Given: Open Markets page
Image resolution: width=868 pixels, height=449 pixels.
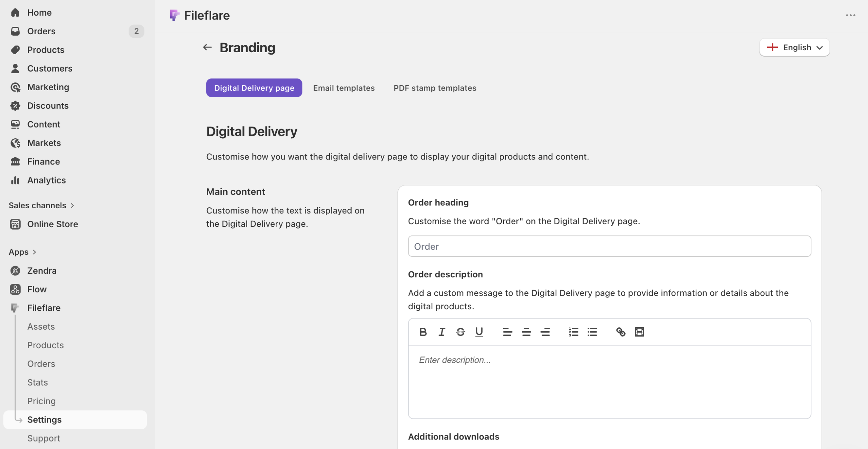Looking at the screenshot, I should [44, 143].
